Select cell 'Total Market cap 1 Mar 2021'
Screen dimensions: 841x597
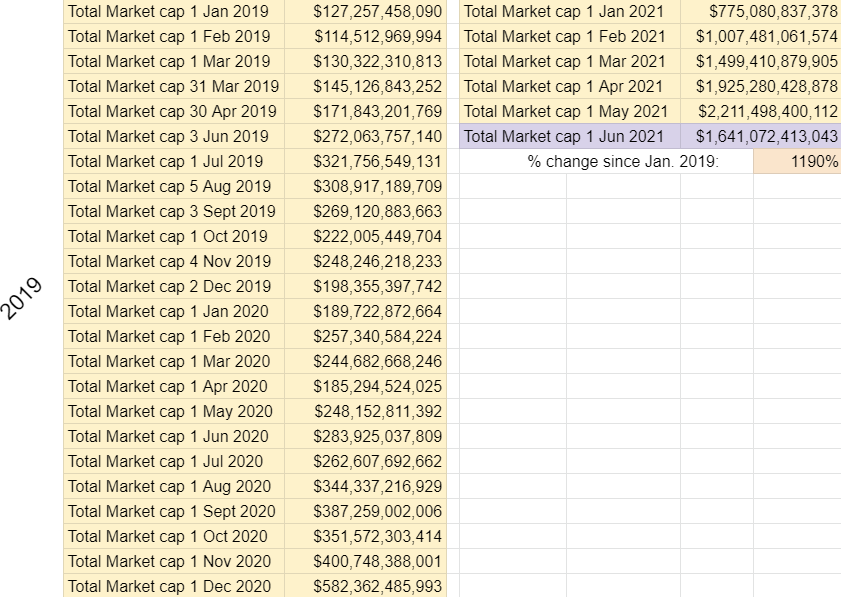570,61
